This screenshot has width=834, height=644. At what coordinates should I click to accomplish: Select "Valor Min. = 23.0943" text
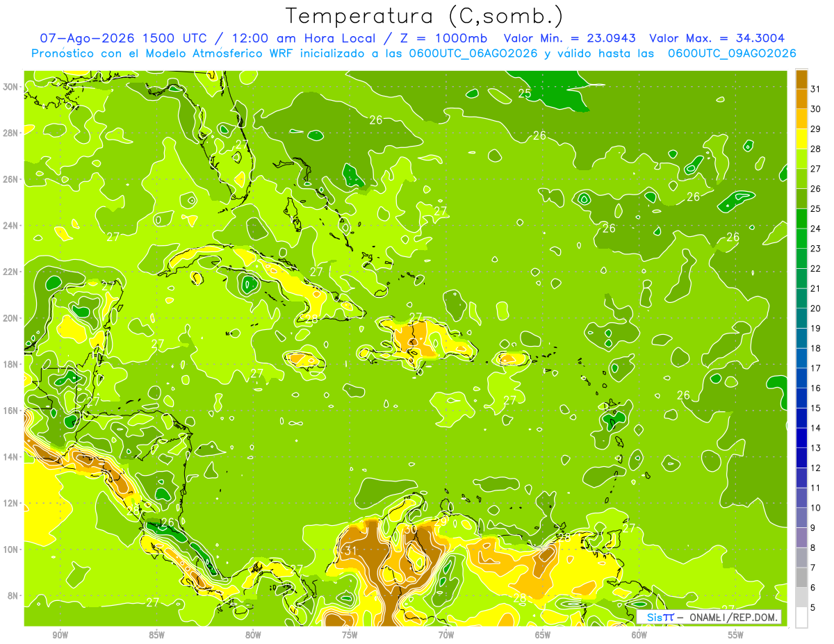[571, 38]
